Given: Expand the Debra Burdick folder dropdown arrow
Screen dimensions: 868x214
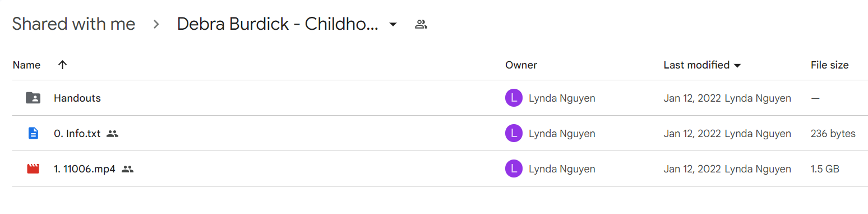Looking at the screenshot, I should pos(393,24).
